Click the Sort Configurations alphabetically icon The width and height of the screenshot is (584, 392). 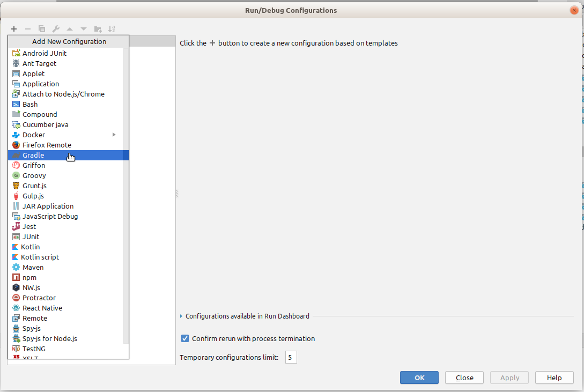pyautogui.click(x=112, y=28)
